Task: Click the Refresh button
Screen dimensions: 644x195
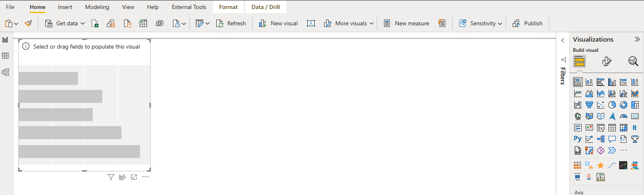Action: (231, 23)
